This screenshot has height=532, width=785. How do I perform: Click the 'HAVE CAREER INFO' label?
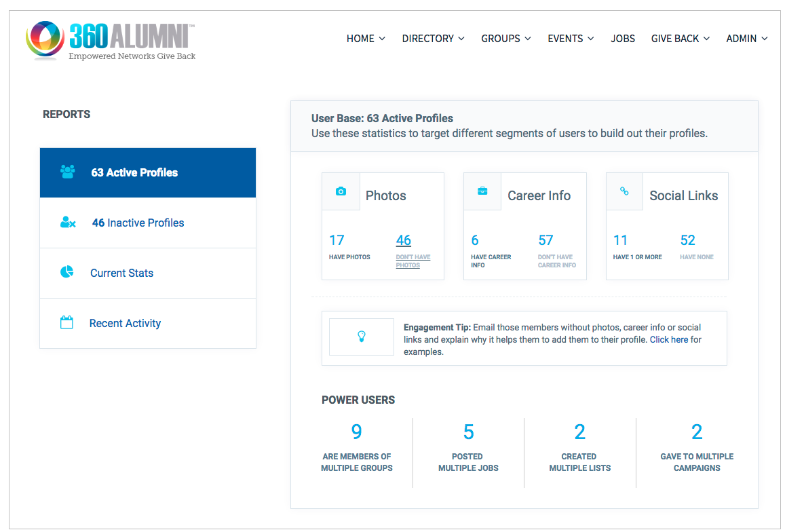point(491,261)
